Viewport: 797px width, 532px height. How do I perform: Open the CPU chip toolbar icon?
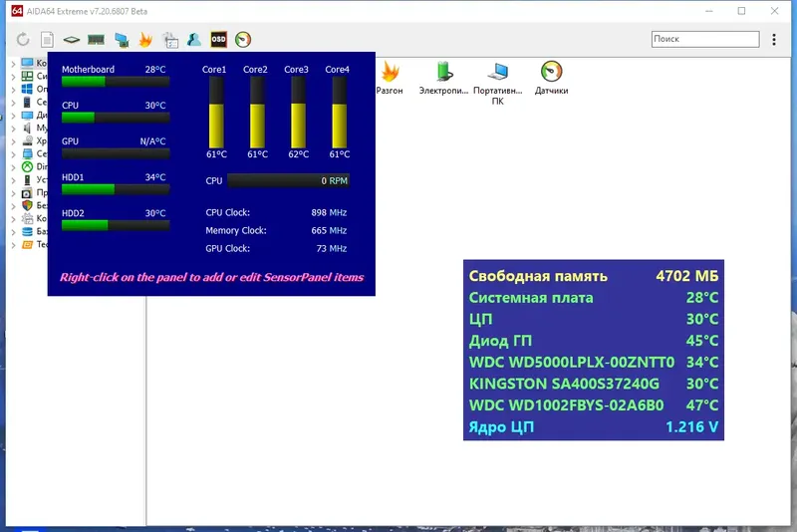point(71,40)
